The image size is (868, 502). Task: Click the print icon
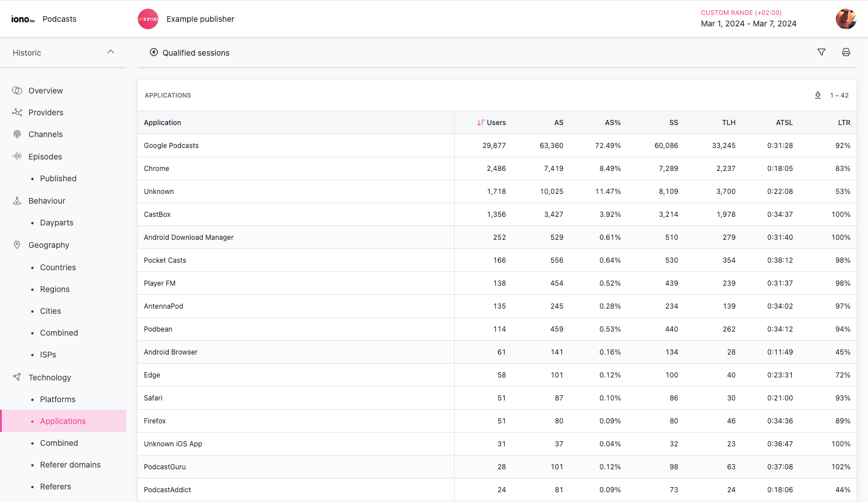(846, 52)
